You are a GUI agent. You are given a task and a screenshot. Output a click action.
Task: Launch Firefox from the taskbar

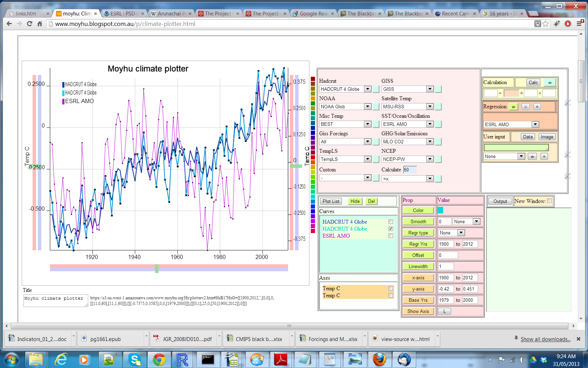tap(379, 360)
